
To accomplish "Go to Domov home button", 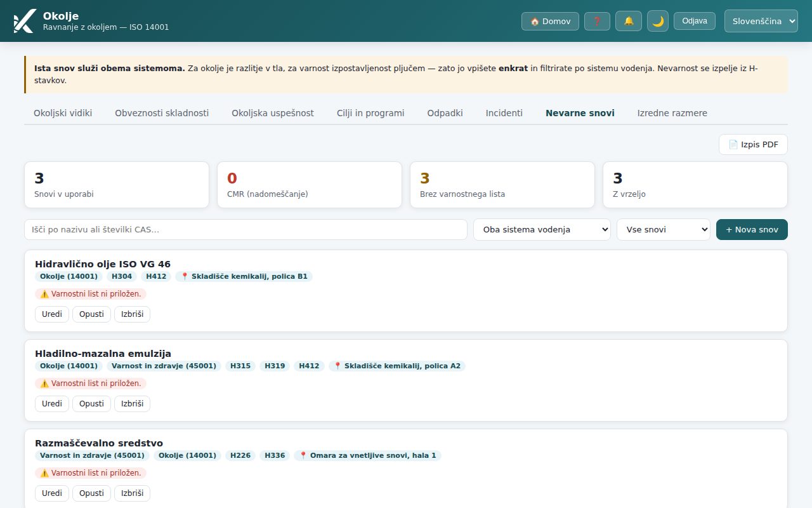I will pyautogui.click(x=550, y=21).
